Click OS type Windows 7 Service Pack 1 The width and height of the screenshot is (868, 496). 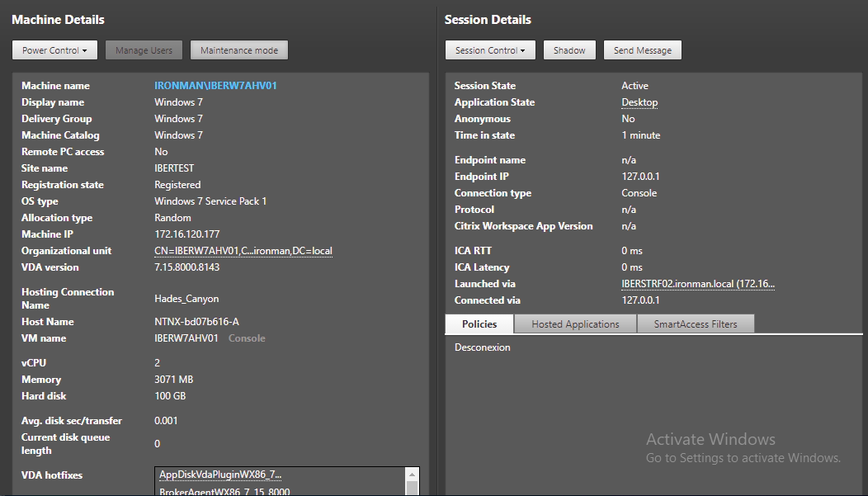(210, 201)
